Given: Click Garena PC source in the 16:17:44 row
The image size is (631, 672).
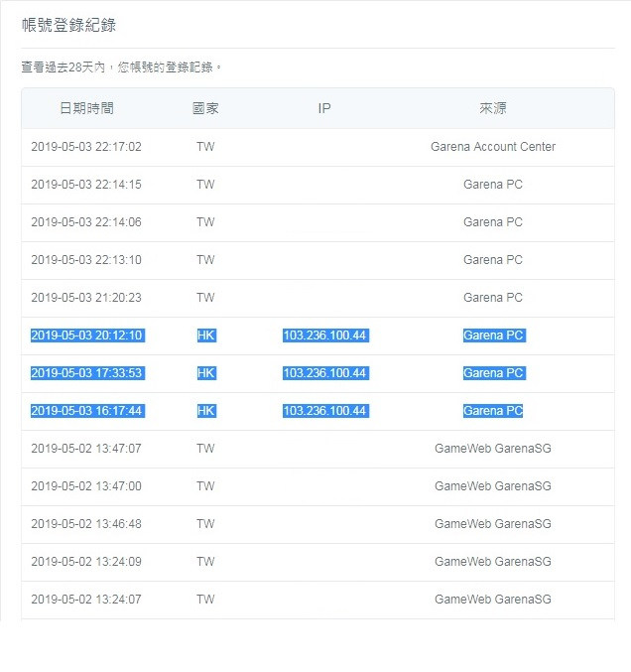Looking at the screenshot, I should pyautogui.click(x=492, y=411).
